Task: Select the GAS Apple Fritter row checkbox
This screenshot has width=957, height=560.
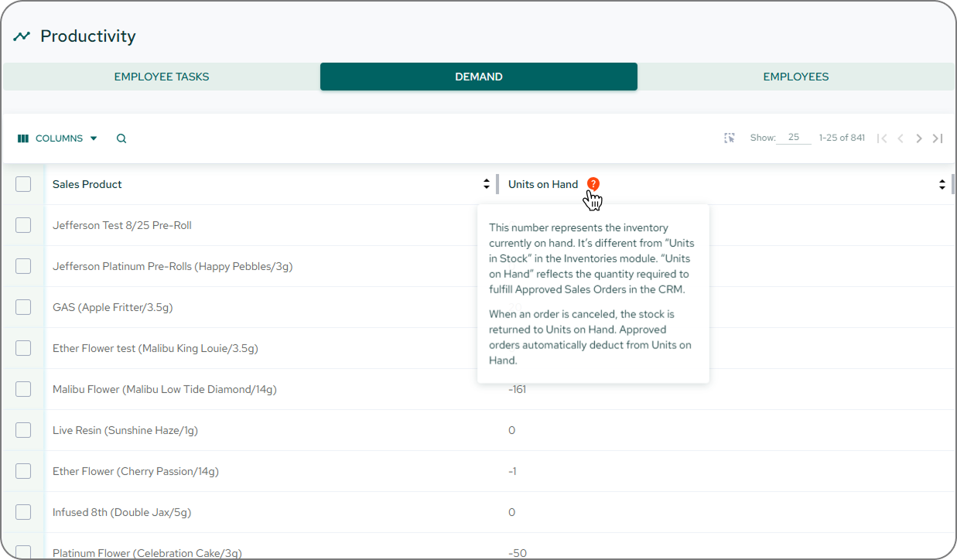Action: point(23,307)
